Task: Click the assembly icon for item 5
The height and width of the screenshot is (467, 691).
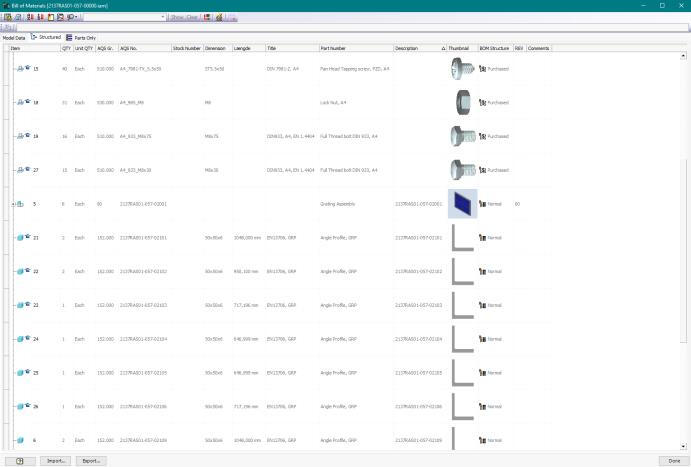Action: click(20, 204)
